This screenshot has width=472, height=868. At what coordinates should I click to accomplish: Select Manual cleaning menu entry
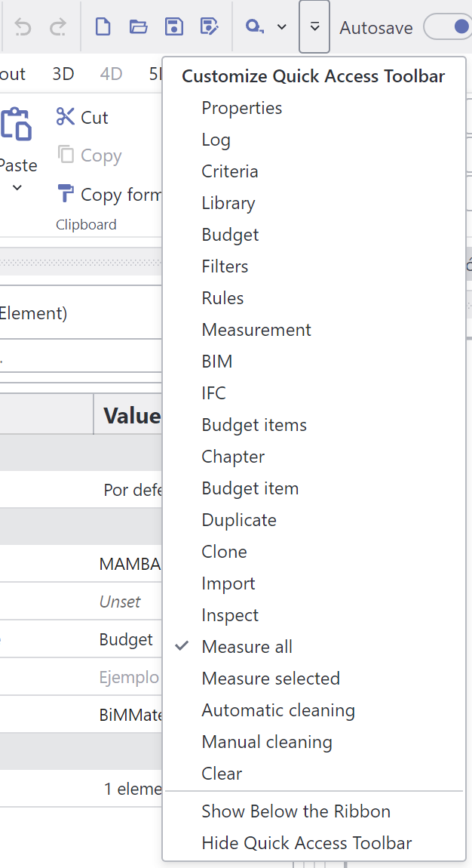point(314,742)
